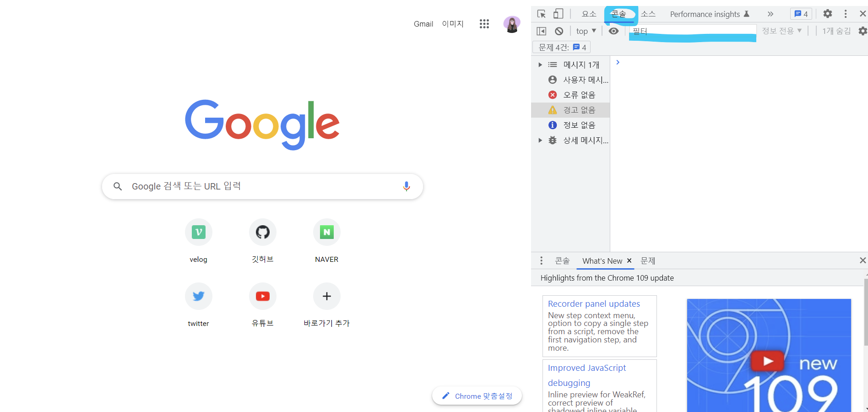The width and height of the screenshot is (868, 412).
Task: Show more DevTools tabs chevron
Action: pyautogui.click(x=770, y=14)
